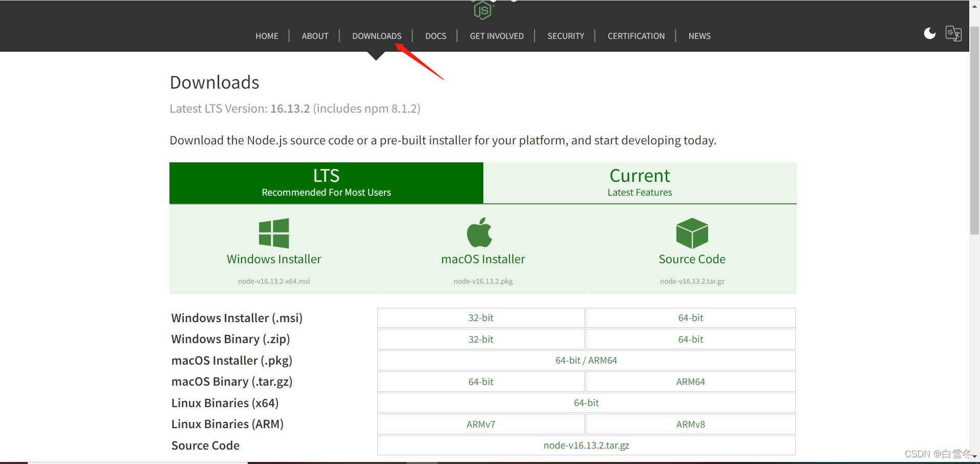The width and height of the screenshot is (980, 464).
Task: Click the Windows Installer link
Action: tap(274, 259)
